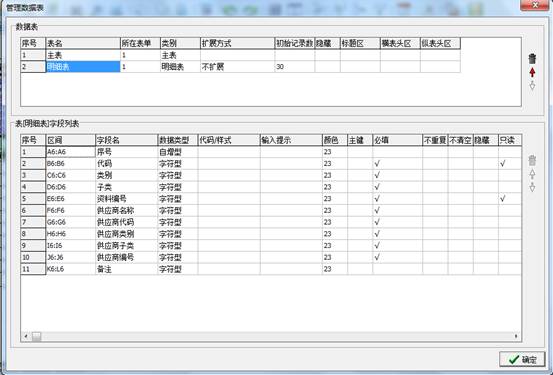Image resolution: width=553 pixels, height=375 pixels.
Task: Open the 扩展方式 cell showing 不扩展
Action: point(237,67)
